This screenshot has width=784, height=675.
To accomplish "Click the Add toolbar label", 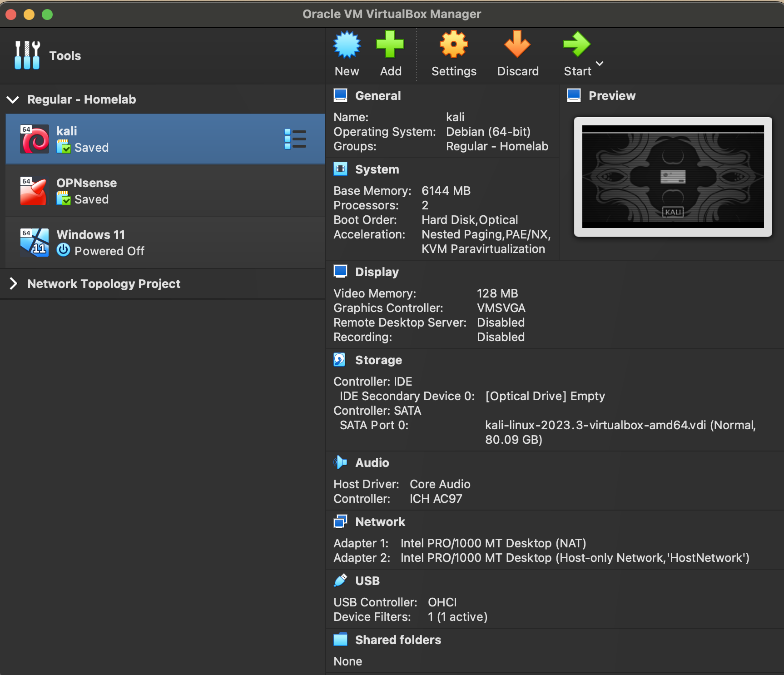I will [391, 71].
